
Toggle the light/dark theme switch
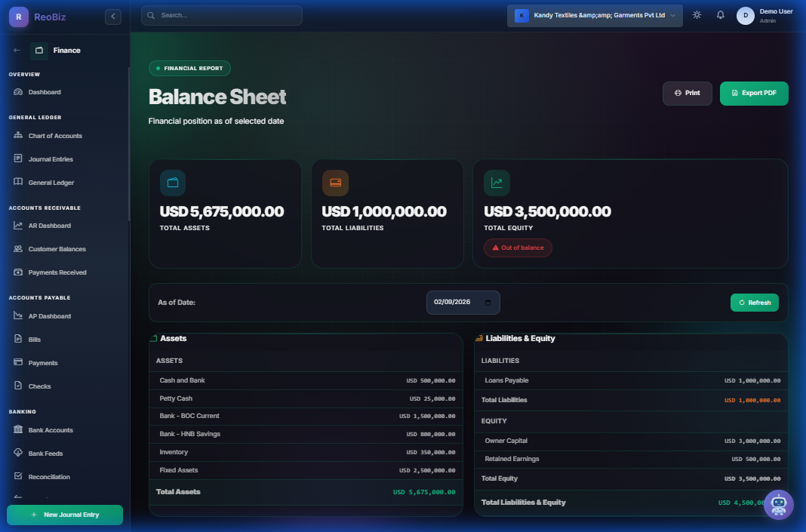(697, 14)
